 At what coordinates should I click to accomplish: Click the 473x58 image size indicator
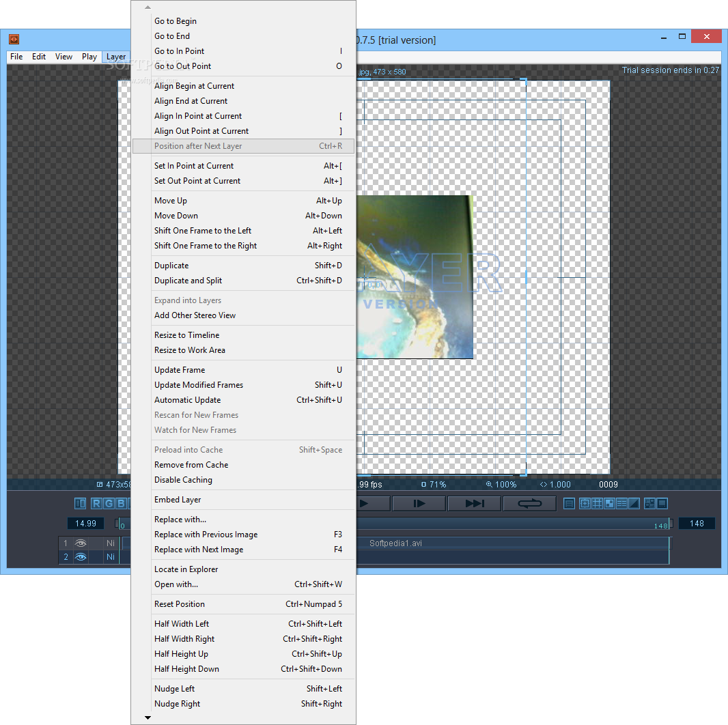114,485
